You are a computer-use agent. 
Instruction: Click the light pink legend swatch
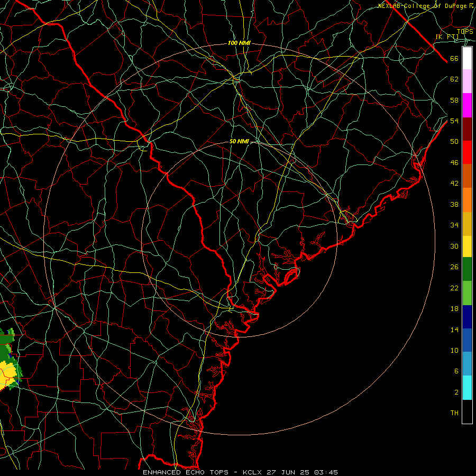467,81
